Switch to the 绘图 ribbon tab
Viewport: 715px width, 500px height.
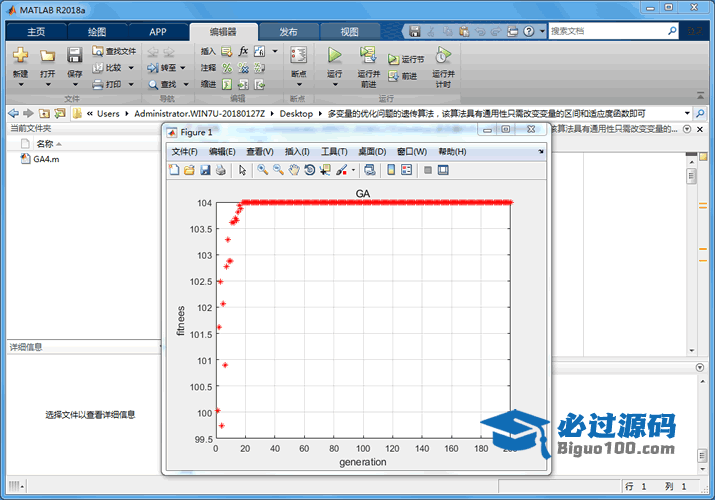pos(96,31)
